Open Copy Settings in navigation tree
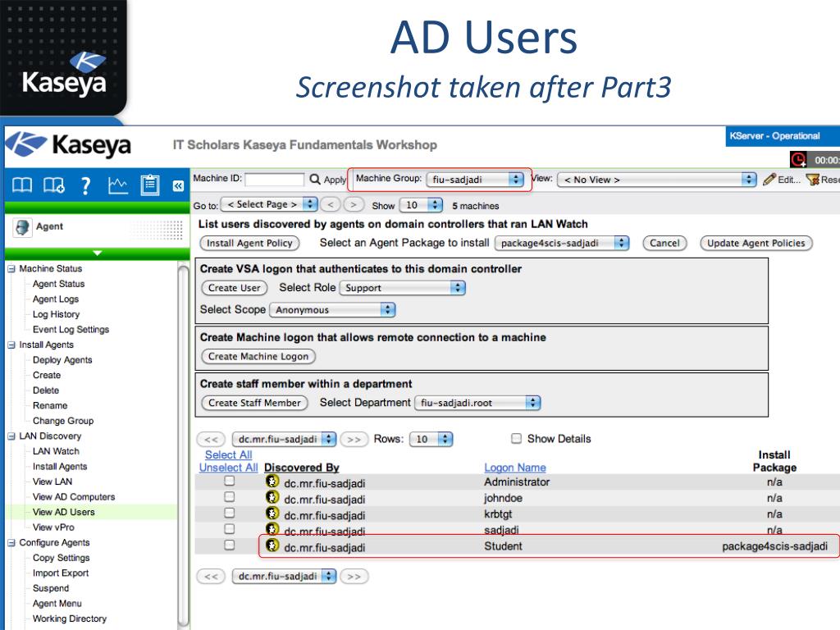 tap(61, 558)
